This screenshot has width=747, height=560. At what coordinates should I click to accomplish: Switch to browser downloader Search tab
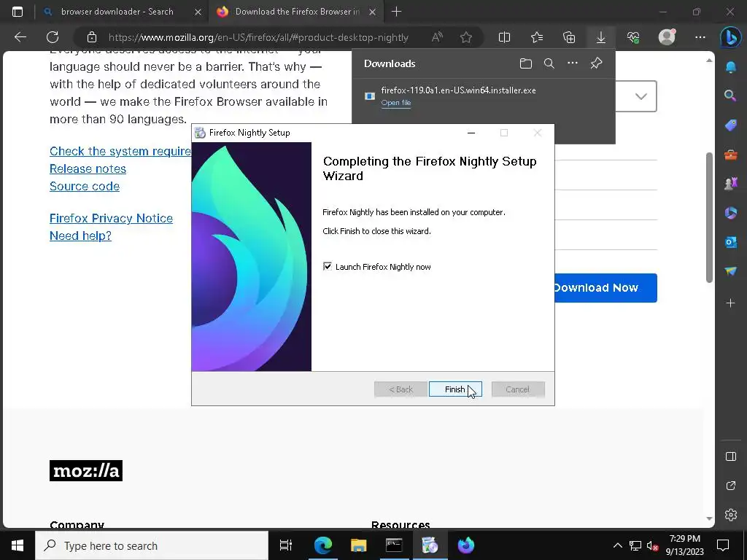tap(117, 12)
